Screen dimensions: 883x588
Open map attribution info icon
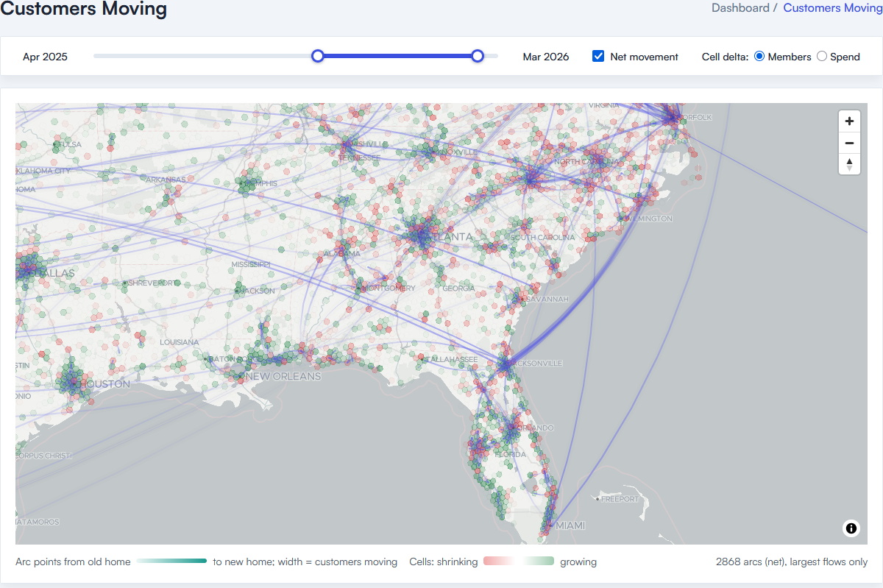pos(851,528)
